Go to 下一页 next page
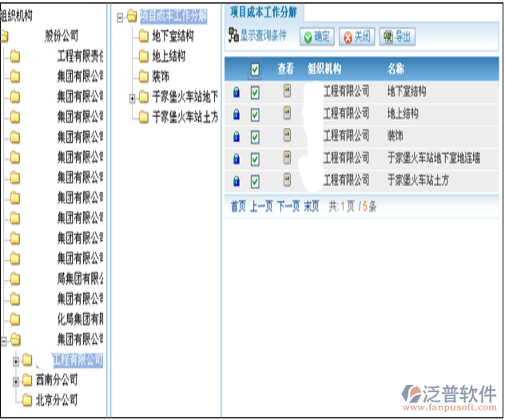505x420 pixels. 288,206
